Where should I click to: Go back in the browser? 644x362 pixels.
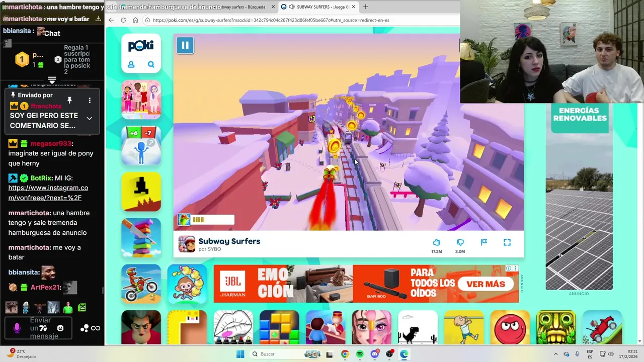tap(111, 20)
